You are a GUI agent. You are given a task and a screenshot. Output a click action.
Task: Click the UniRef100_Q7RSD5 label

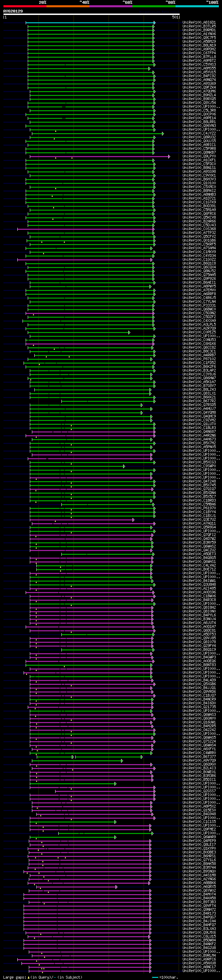[199, 405]
